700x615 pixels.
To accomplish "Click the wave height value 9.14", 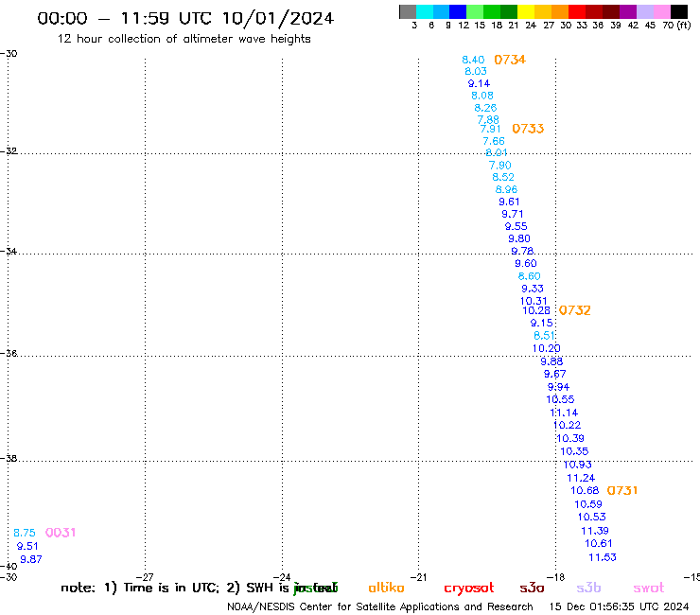I will 479,83.
